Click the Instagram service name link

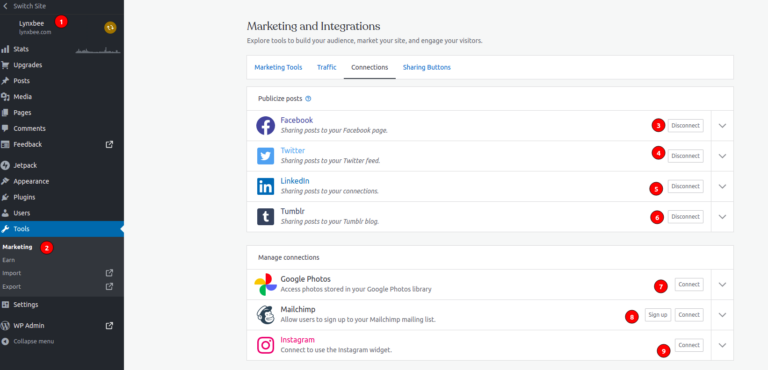(x=297, y=340)
